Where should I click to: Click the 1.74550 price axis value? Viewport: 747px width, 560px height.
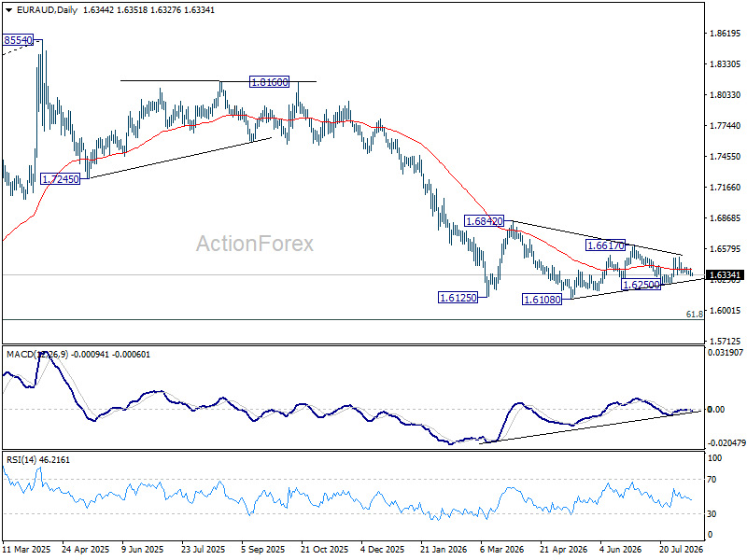click(726, 156)
